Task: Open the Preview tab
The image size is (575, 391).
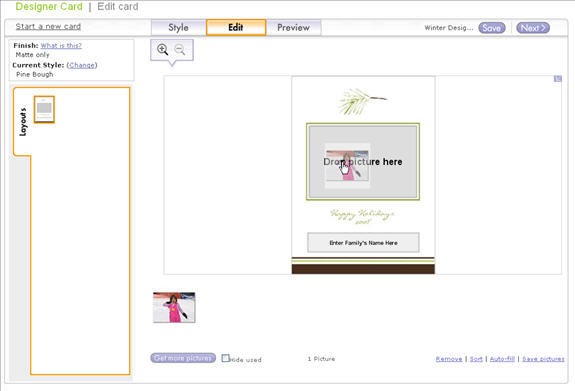Action: (293, 28)
